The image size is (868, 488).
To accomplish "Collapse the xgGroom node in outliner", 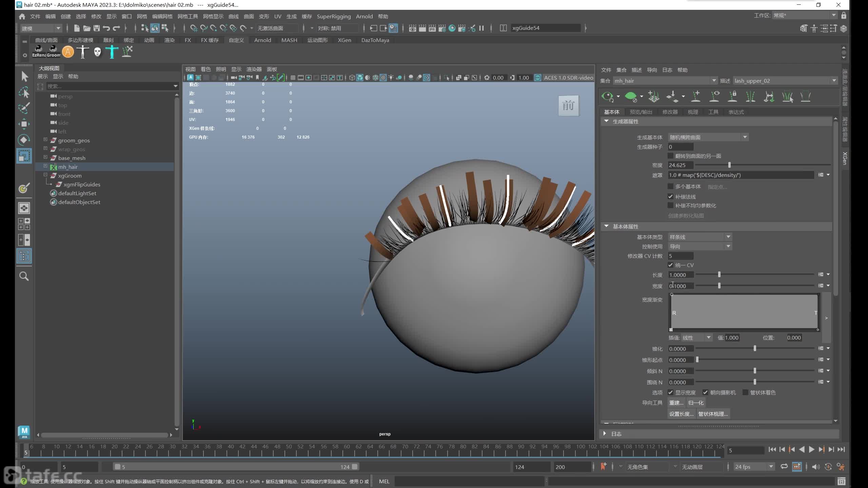I will click(45, 175).
